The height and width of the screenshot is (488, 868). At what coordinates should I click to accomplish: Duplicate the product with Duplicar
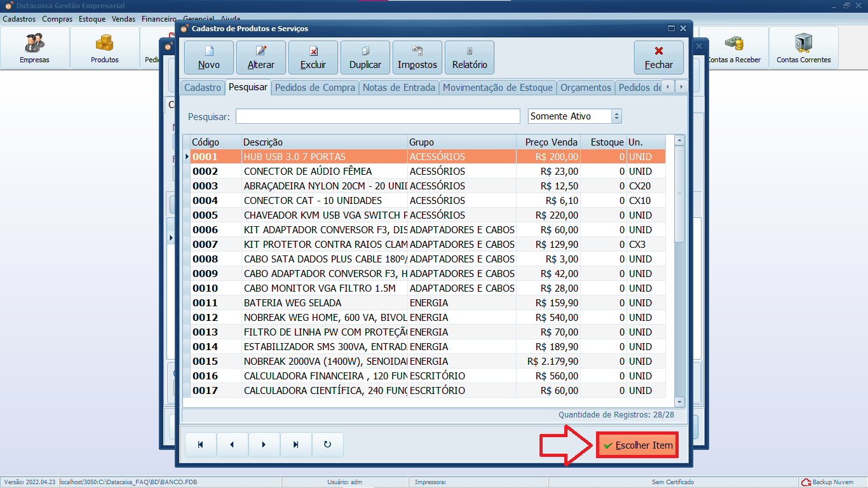point(365,57)
